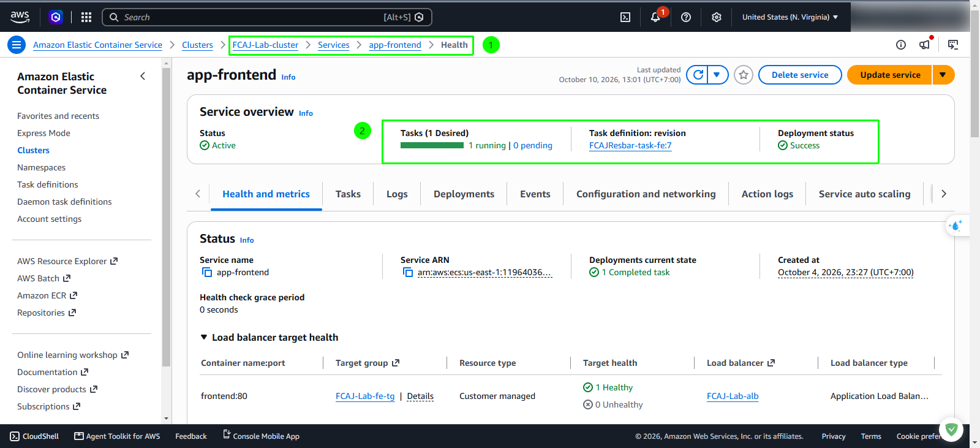Open Amazon ECR external link

coord(47,295)
